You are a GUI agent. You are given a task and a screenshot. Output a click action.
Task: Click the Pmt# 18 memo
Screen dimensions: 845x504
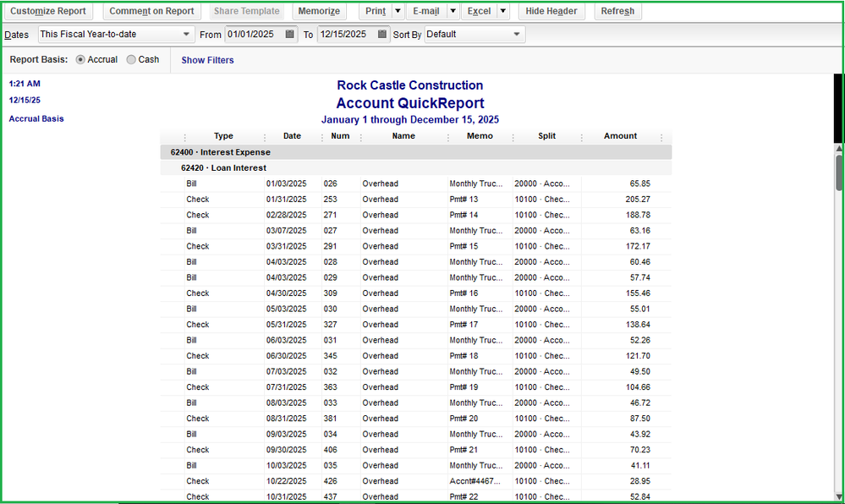(x=464, y=355)
